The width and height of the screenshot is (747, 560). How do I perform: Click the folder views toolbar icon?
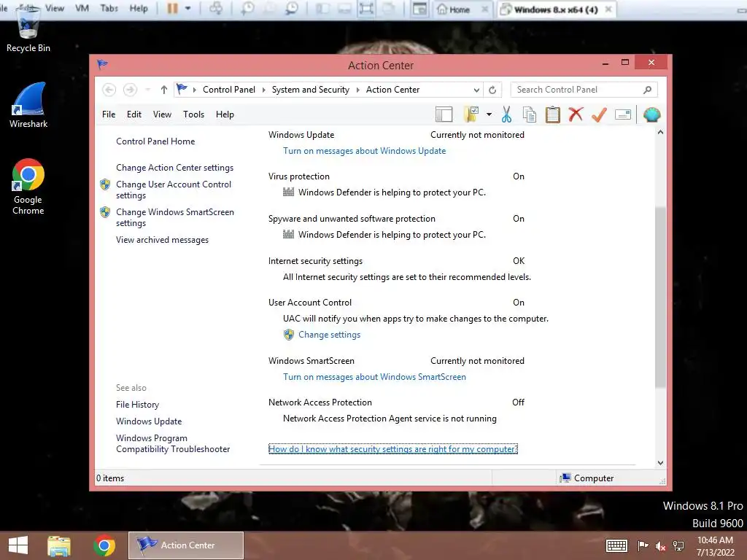pos(471,114)
